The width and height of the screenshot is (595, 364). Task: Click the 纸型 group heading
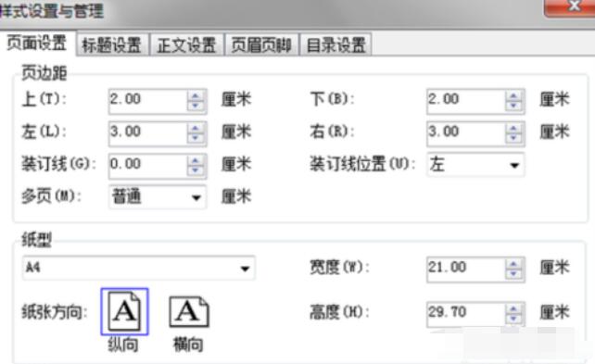[36, 240]
